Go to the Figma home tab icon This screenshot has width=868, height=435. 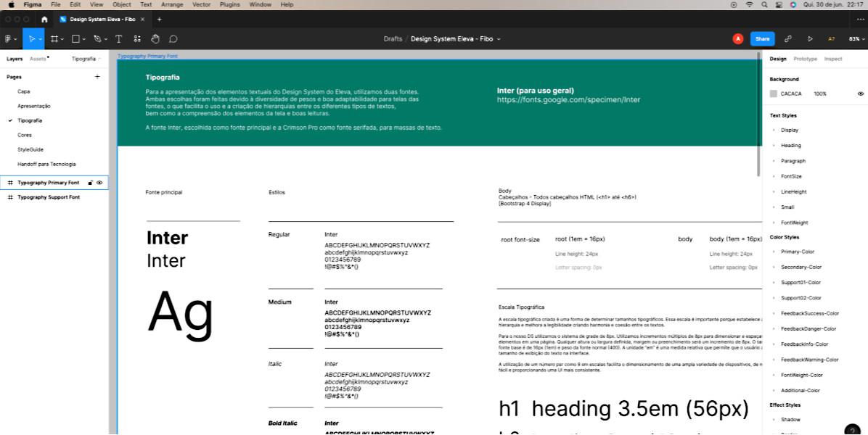click(44, 20)
